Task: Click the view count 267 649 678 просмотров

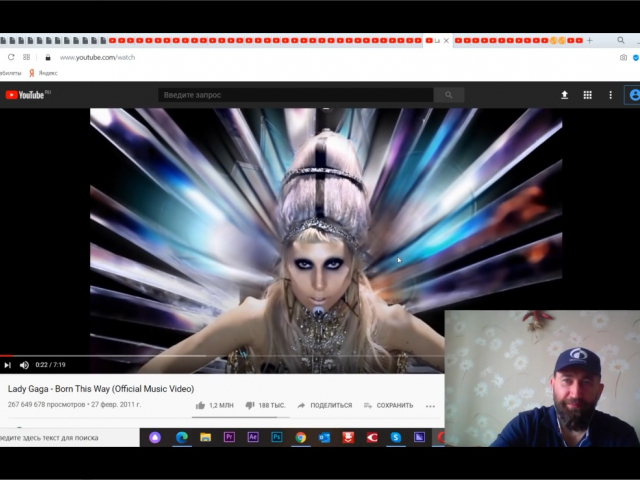Action: (47, 404)
